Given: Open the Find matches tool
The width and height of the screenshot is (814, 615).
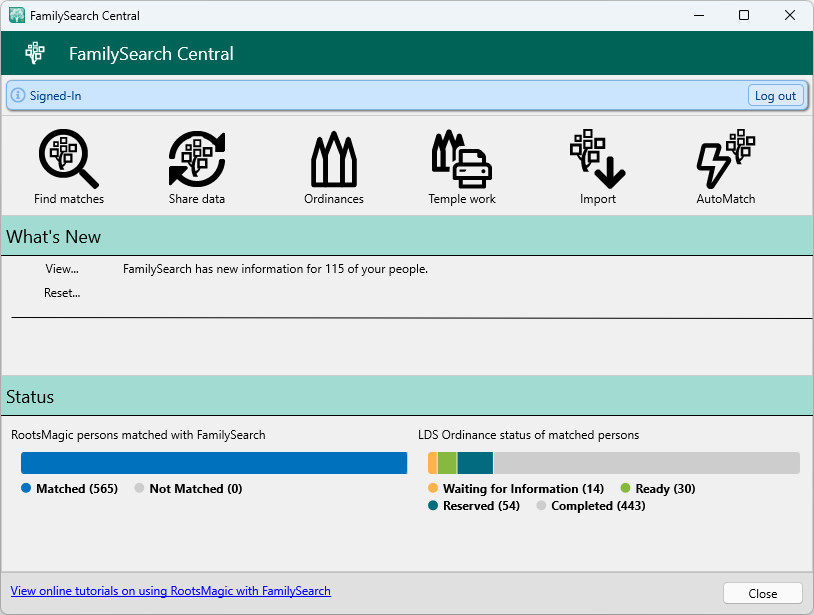Looking at the screenshot, I should 68,160.
